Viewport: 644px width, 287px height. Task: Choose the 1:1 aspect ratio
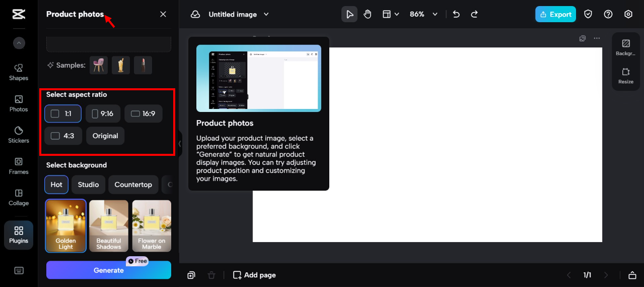pyautogui.click(x=63, y=113)
